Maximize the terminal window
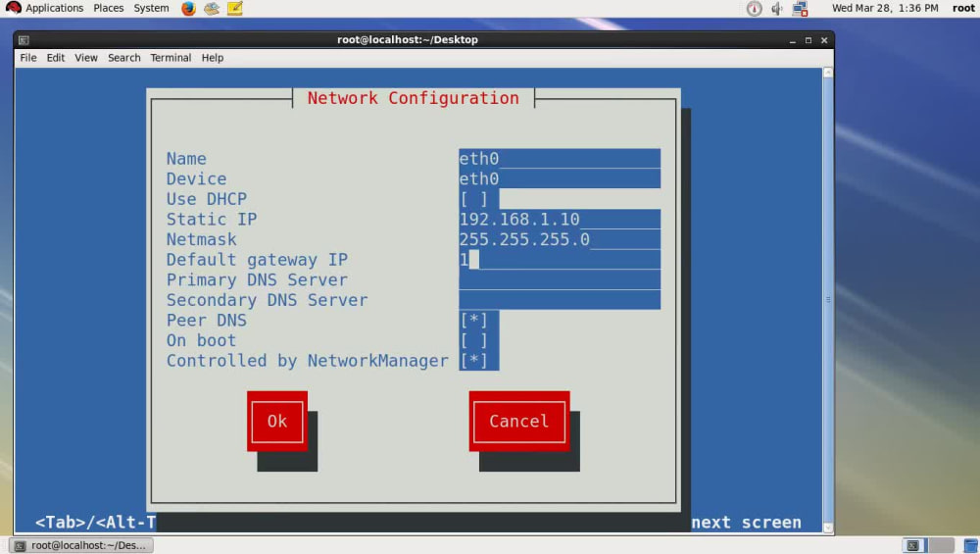The height and width of the screenshot is (554, 980). (x=808, y=40)
